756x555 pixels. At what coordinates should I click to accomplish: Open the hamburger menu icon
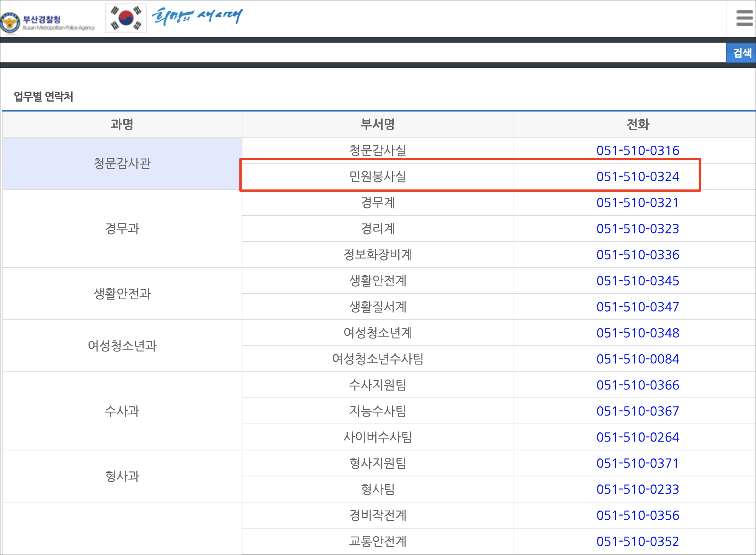[744, 18]
